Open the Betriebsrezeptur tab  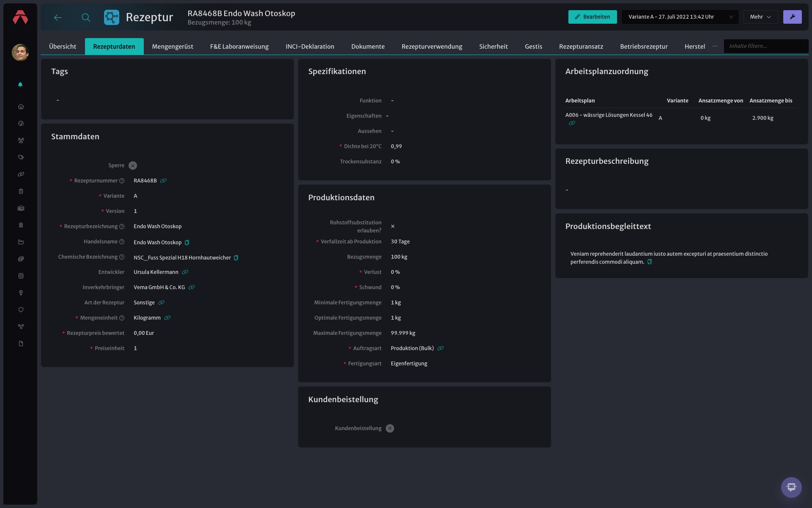[x=644, y=47]
